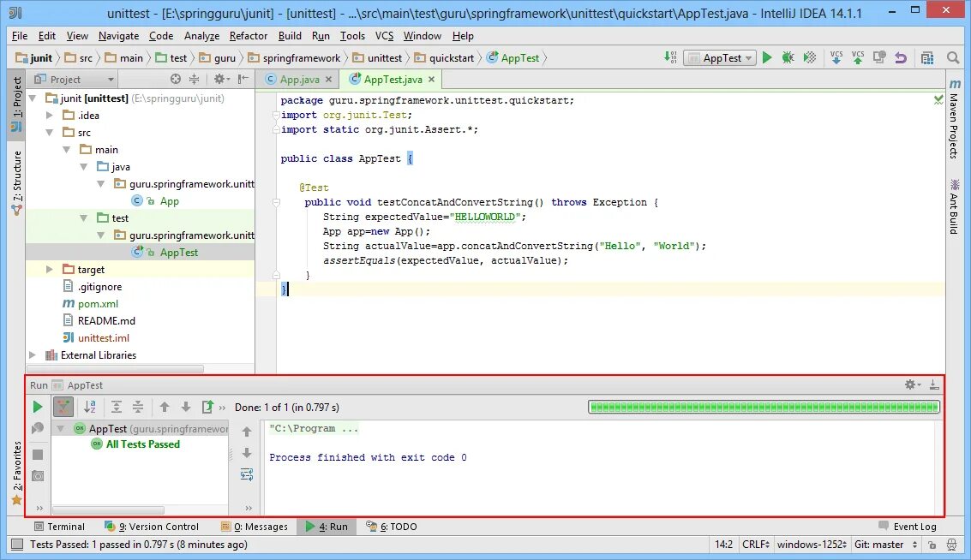Go to next failed test arrow
The width and height of the screenshot is (971, 560).
[186, 408]
